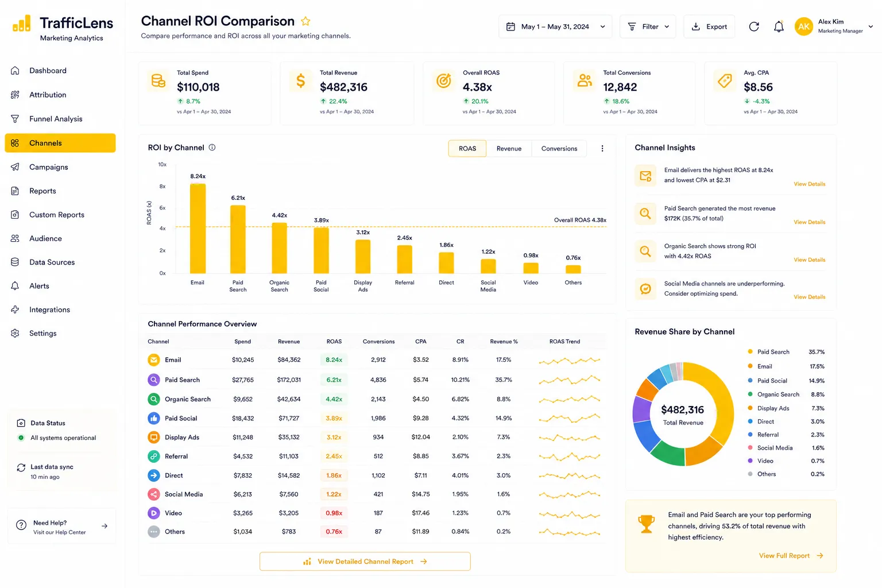Click the Export button
Image resolution: width=882 pixels, height=588 pixels.
pos(709,26)
